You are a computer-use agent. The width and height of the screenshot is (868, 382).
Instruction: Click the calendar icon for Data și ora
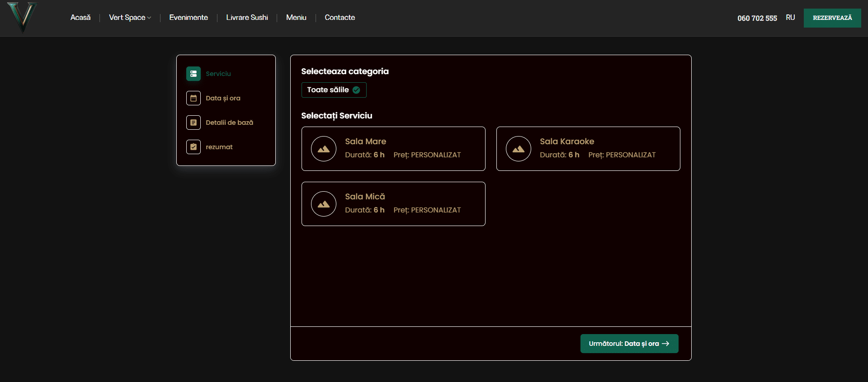[193, 98]
